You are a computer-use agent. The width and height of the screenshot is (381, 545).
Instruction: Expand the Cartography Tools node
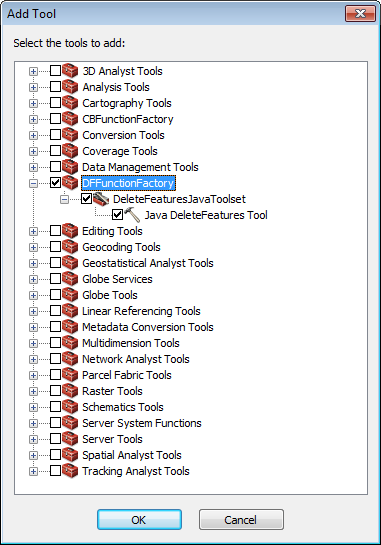[x=33, y=103]
